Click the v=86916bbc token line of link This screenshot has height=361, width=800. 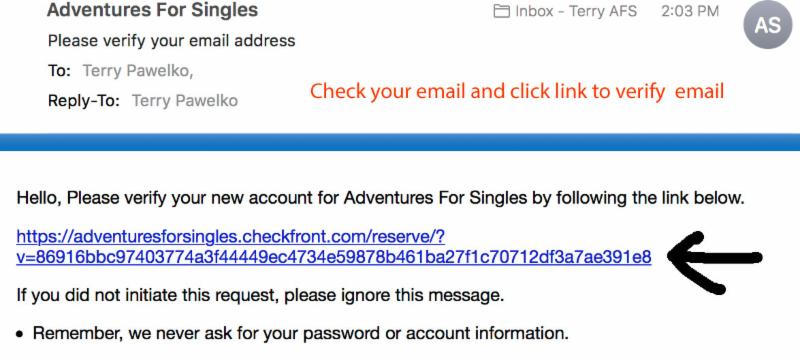(334, 257)
